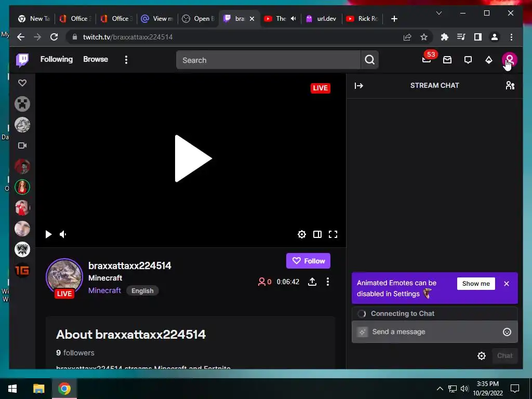Open the tab search chevron dropdown
Screen dimensions: 532x399
[438, 13]
